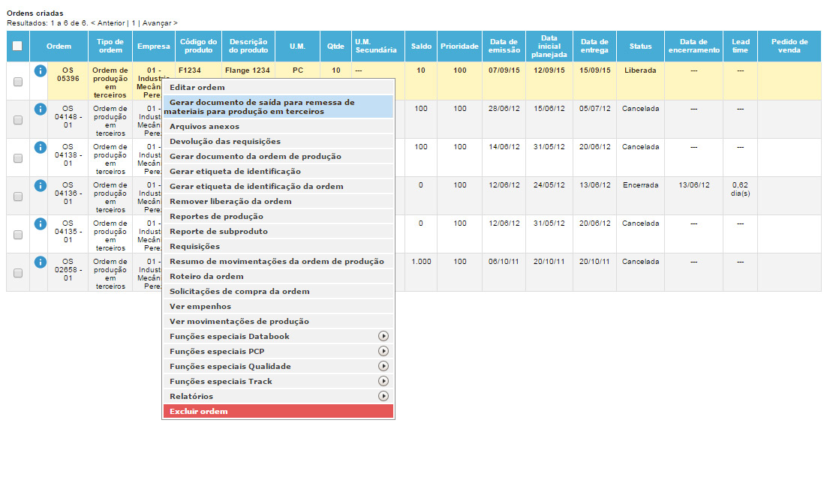
Task: Sort by Lead time column header
Action: 741,46
